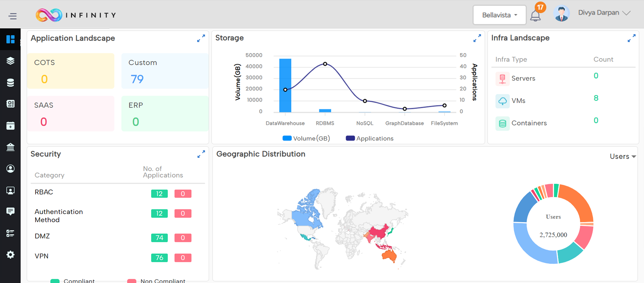Open the hamburger menu

(12, 16)
